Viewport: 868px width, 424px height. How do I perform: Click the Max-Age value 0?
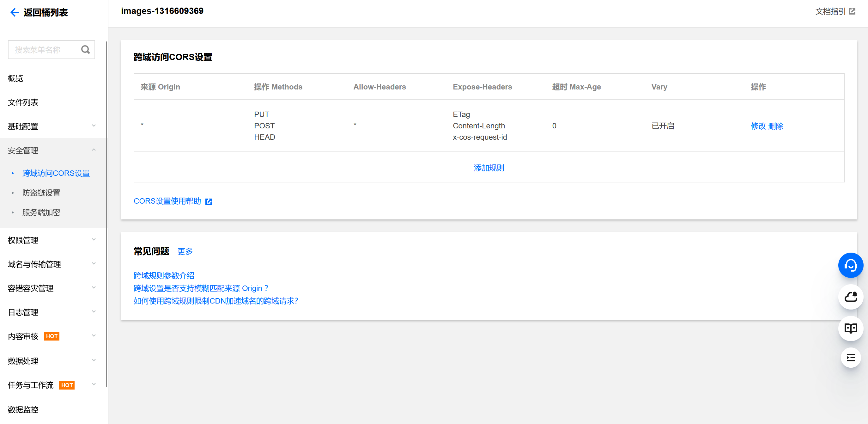(554, 126)
